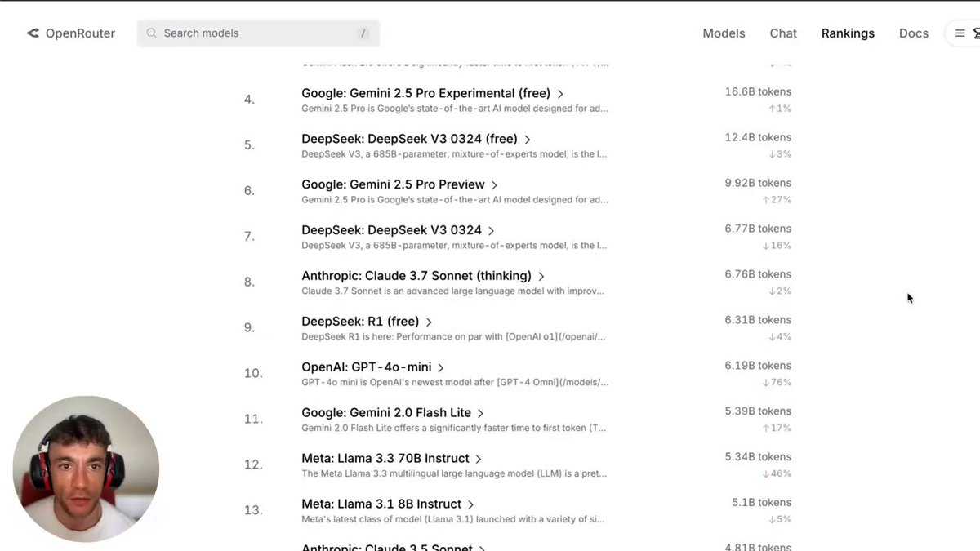Open Gemini 2.5 Pro Experimental (free) model
This screenshot has height=551, width=980.
425,93
